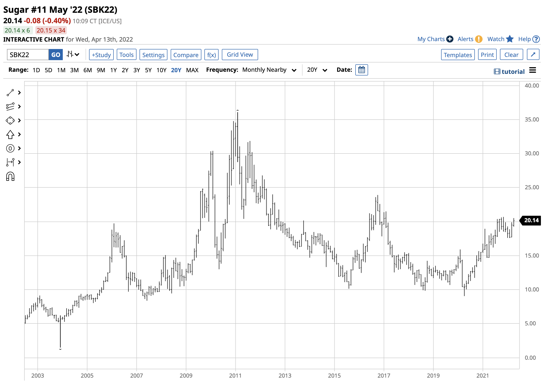Screen dimensions: 559x392
Task: Add chart to Watch list star
Action: (509, 39)
